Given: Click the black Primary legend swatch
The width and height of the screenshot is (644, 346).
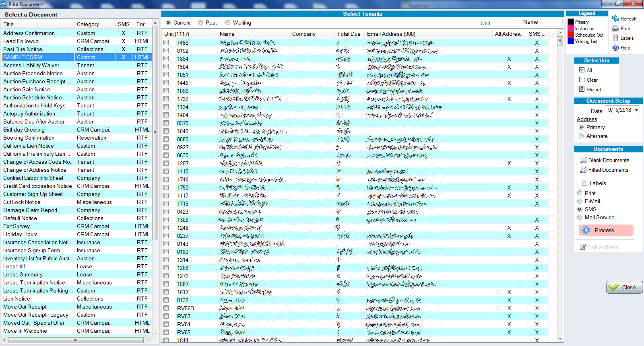Looking at the screenshot, I should (x=571, y=22).
